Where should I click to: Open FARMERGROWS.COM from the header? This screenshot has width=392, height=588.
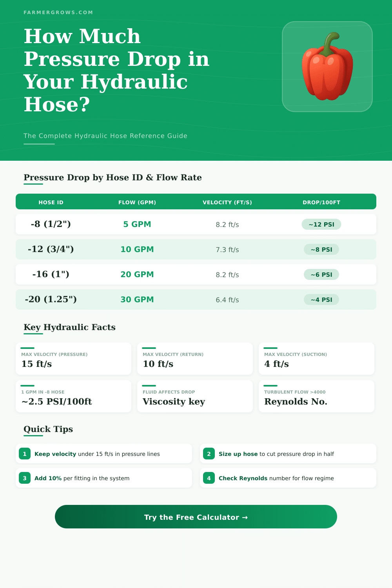point(58,12)
